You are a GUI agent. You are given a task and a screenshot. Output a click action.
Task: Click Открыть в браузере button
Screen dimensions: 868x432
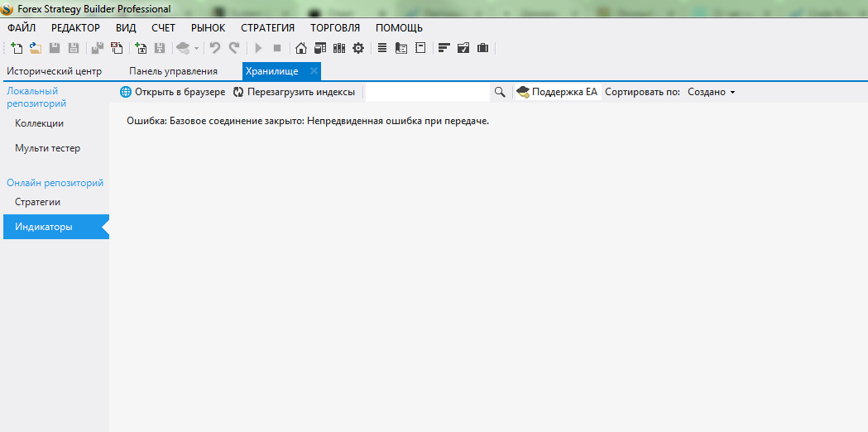pos(173,92)
